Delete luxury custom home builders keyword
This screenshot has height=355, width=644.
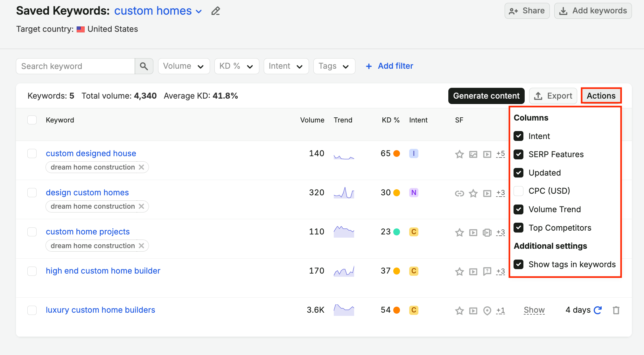pos(616,310)
